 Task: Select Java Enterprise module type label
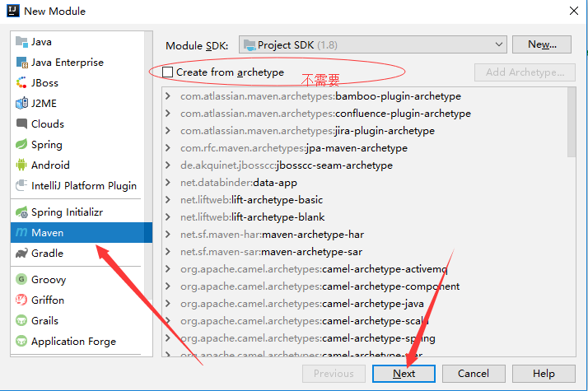[x=68, y=63]
